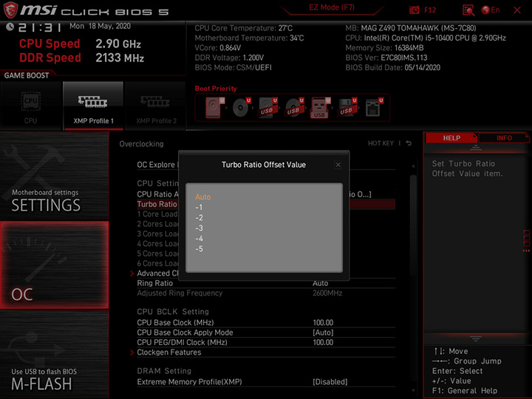The width and height of the screenshot is (532, 399).
Task: Select the USB key boot device icon
Action: (320, 108)
